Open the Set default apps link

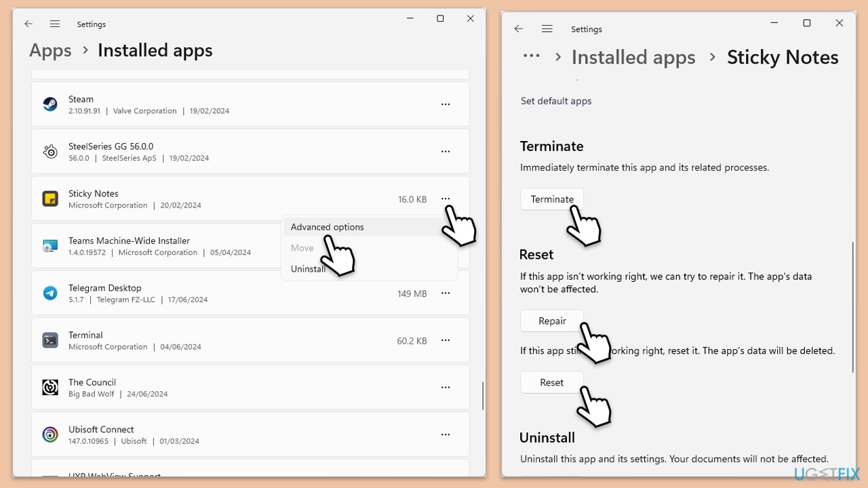[x=556, y=101]
